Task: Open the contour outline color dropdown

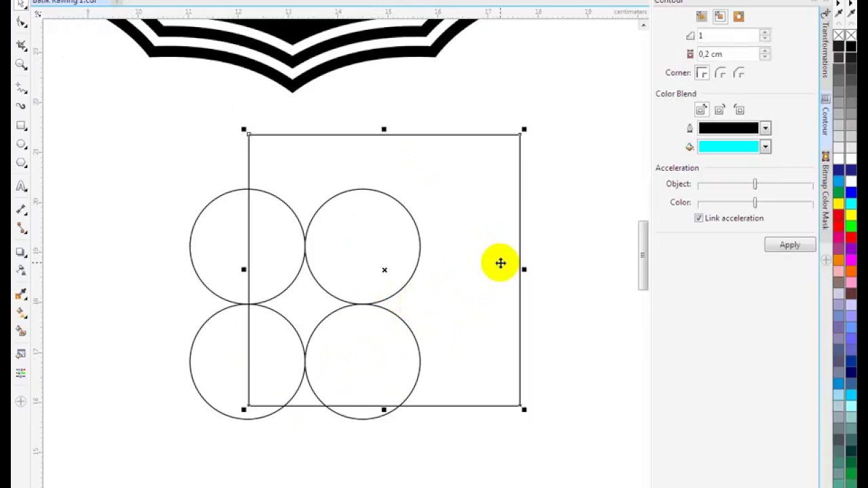Action: point(765,128)
